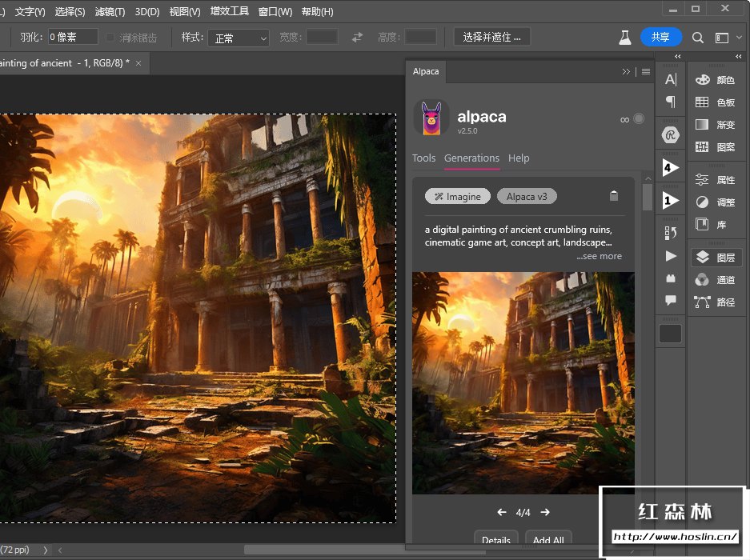750x560 pixels.
Task: Open the Alpaca panel hamburger menu
Action: [646, 72]
